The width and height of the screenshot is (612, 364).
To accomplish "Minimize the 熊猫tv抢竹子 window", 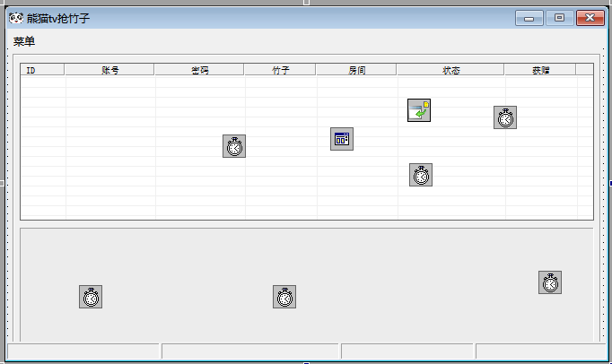I will click(x=529, y=17).
